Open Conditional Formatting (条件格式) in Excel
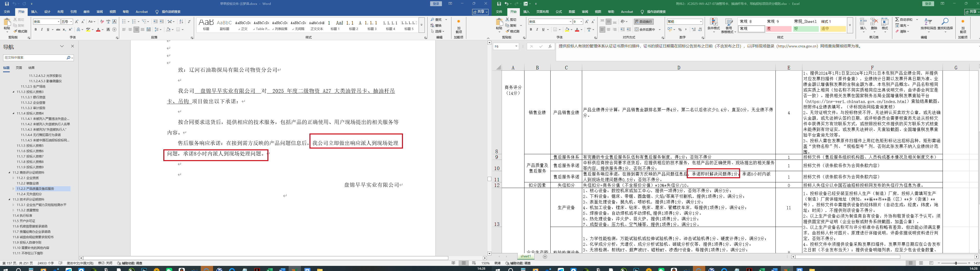Image resolution: width=980 pixels, height=271 pixels. [x=713, y=25]
